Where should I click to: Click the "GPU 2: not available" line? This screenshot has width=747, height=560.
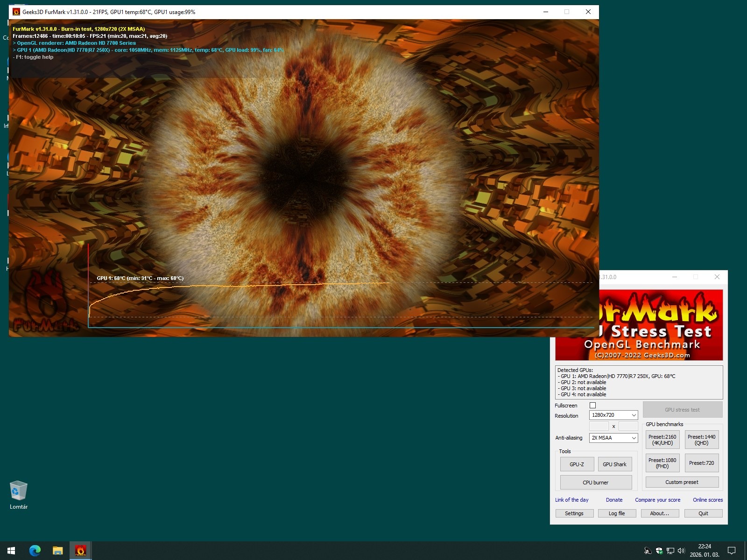[x=582, y=382]
